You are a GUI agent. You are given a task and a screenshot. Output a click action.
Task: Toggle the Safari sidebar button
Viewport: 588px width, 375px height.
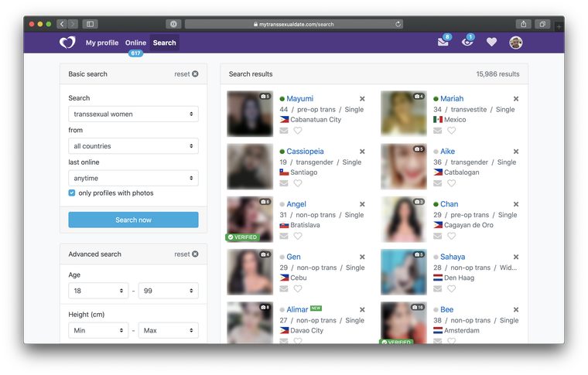(90, 24)
